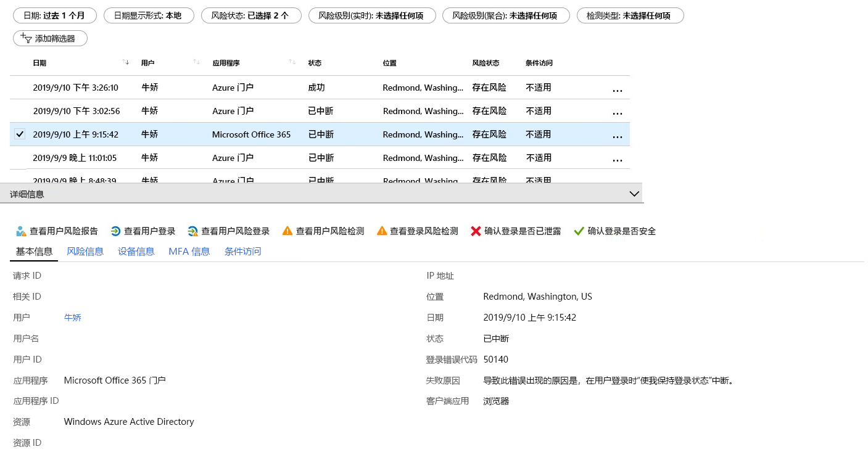
Task: Switch to the 设备信息 tab
Action: point(136,252)
